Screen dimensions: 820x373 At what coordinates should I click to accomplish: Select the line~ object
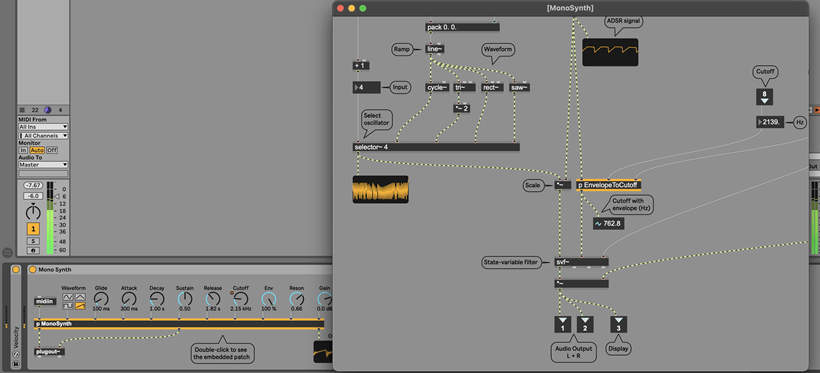click(435, 49)
